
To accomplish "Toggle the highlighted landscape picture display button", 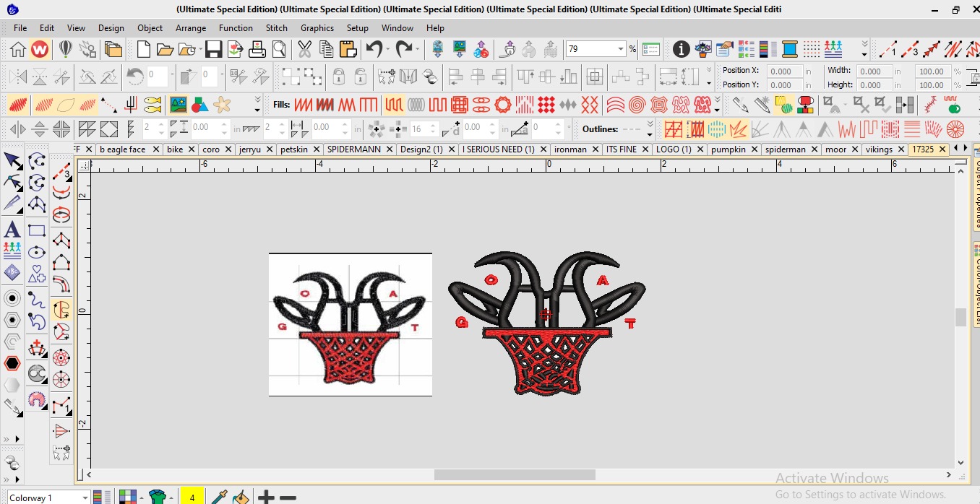I will [x=178, y=105].
